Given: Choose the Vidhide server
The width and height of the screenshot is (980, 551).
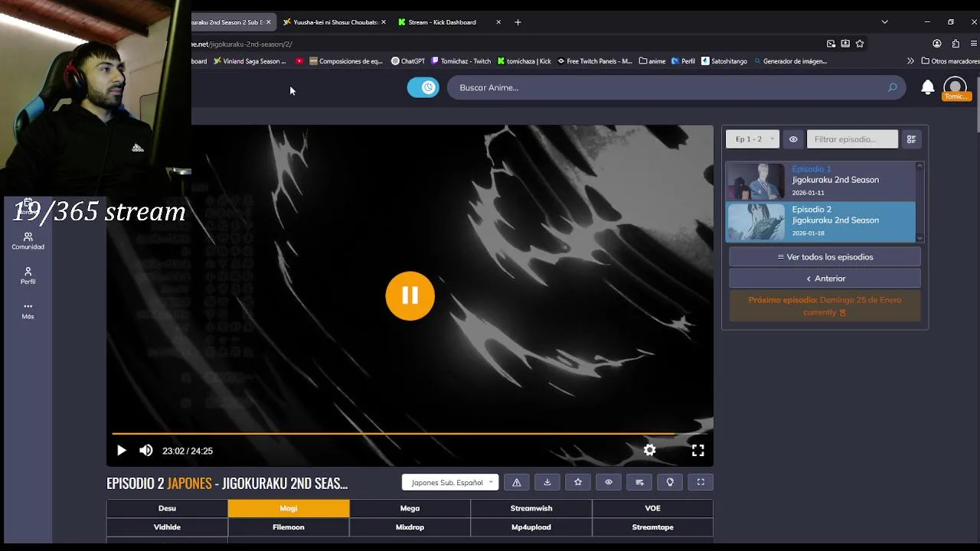Looking at the screenshot, I should pos(167,527).
